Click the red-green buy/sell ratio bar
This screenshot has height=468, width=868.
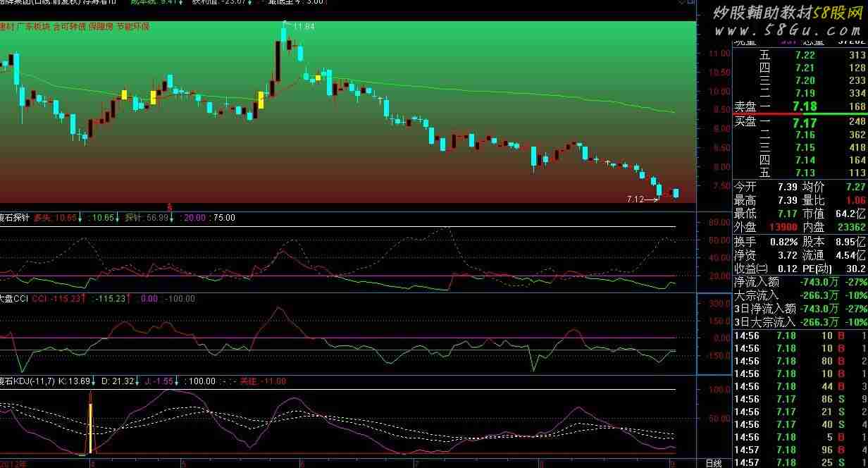[x=800, y=114]
